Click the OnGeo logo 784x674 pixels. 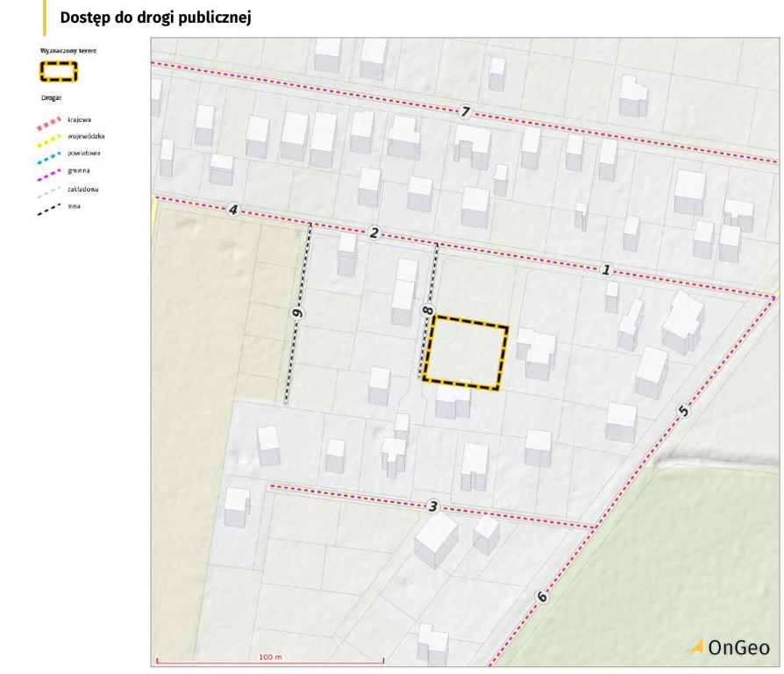tap(731, 647)
